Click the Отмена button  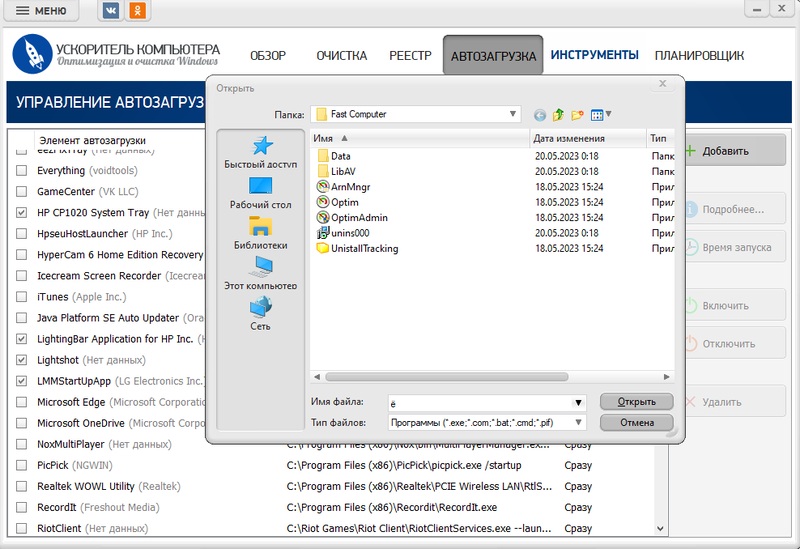click(x=636, y=422)
